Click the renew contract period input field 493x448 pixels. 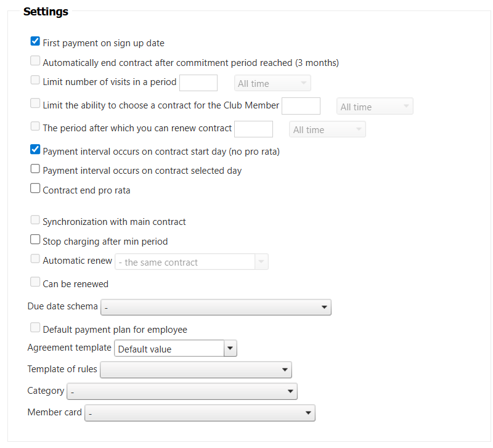point(253,129)
